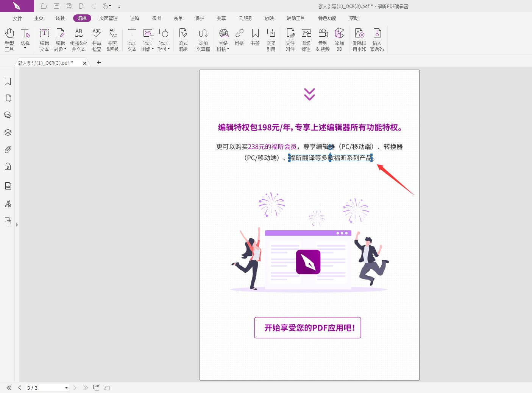532x393 pixels.
Task: Open the page number dropdown
Action: pos(66,388)
